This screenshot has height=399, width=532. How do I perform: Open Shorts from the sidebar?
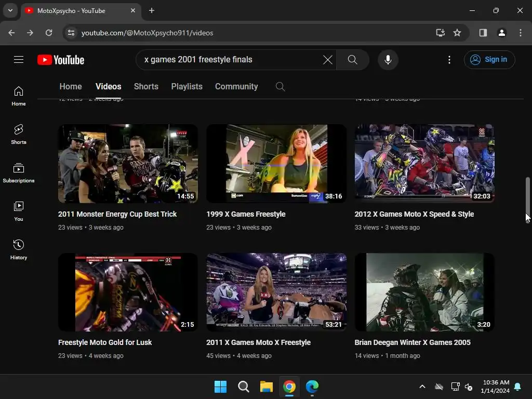coord(19,134)
